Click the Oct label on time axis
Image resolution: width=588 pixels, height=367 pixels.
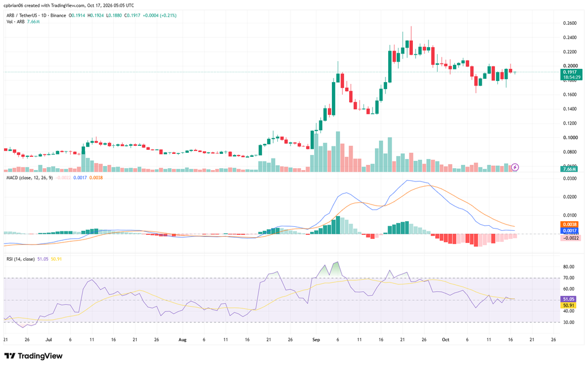(446, 339)
